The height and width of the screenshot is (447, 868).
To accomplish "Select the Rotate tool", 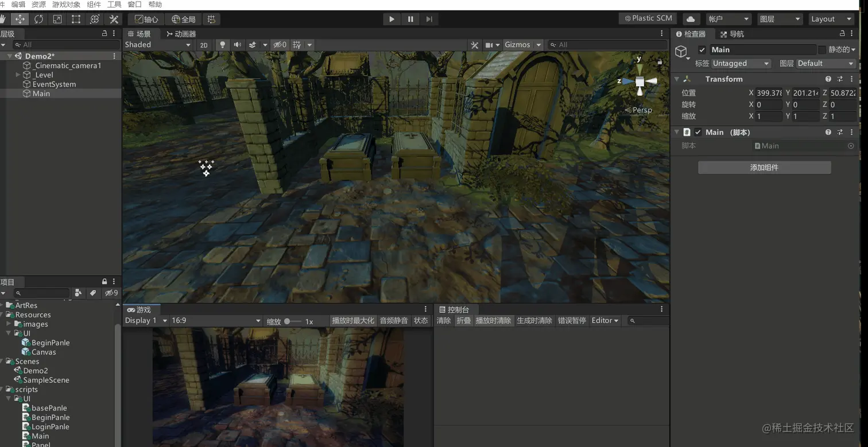I will (38, 19).
